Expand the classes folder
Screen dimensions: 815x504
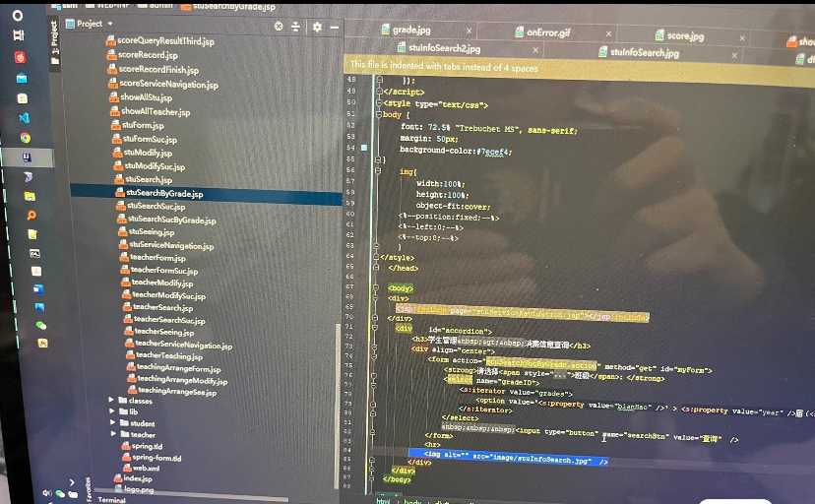click(111, 400)
